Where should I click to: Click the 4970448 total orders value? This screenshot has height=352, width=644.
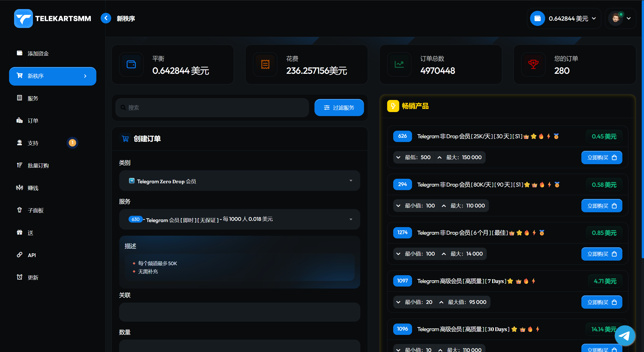click(x=437, y=71)
